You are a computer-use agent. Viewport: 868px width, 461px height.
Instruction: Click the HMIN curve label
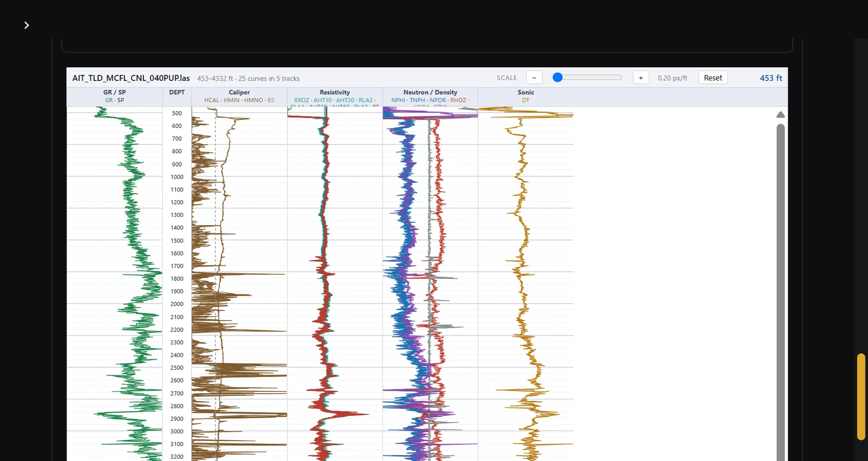232,100
